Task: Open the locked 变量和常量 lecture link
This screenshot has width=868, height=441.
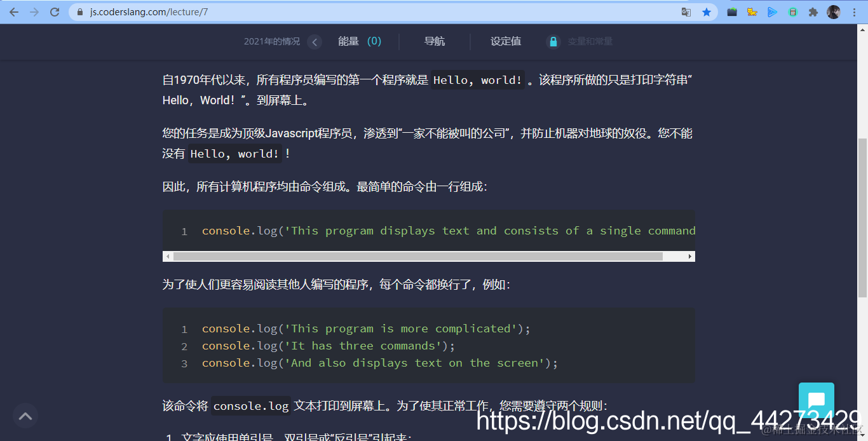Action: pyautogui.click(x=590, y=41)
